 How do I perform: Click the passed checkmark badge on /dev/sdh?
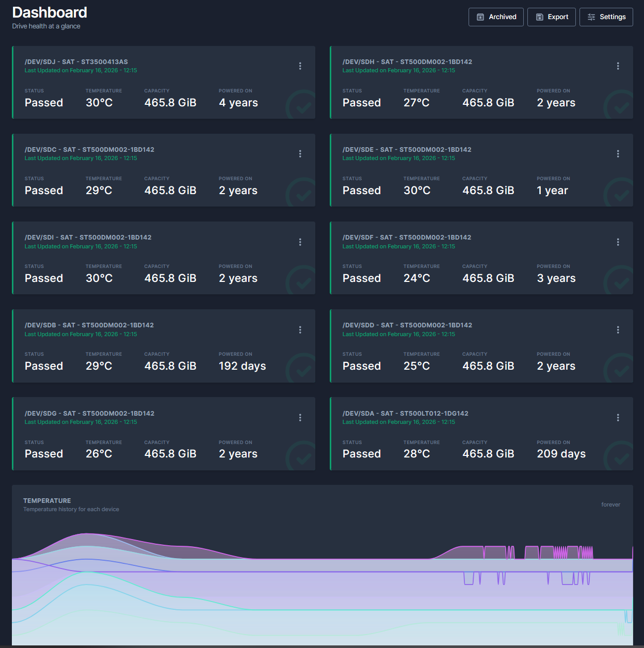coord(618,106)
